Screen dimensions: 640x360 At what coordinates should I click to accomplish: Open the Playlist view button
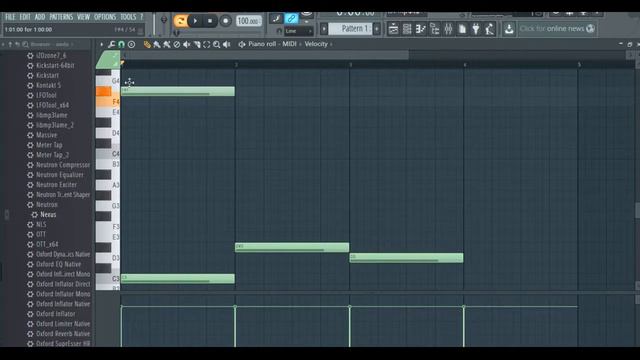pos(393,29)
